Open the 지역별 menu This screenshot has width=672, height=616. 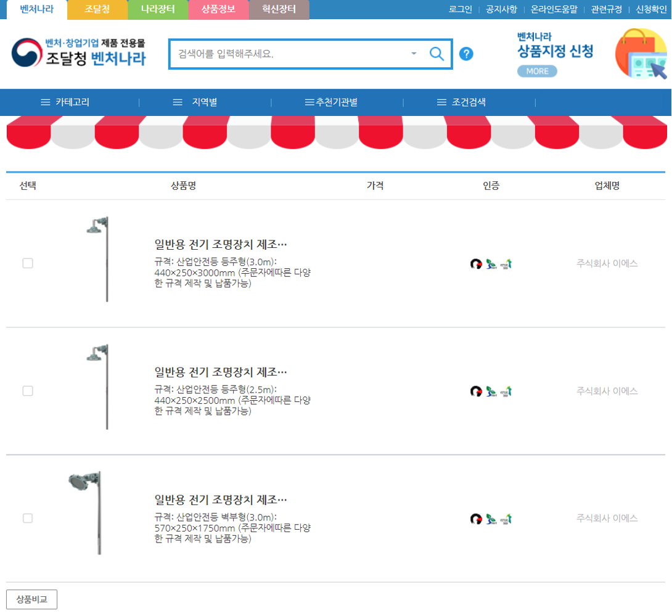tap(195, 102)
